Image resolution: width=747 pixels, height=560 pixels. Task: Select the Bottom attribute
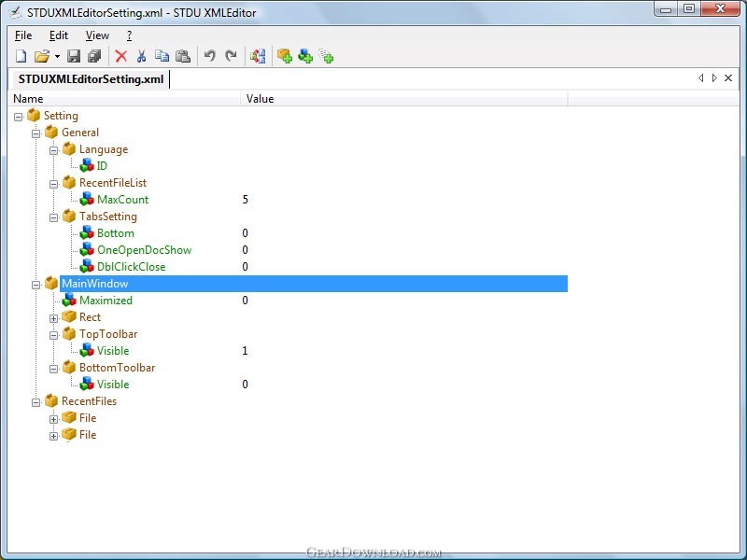coord(115,233)
